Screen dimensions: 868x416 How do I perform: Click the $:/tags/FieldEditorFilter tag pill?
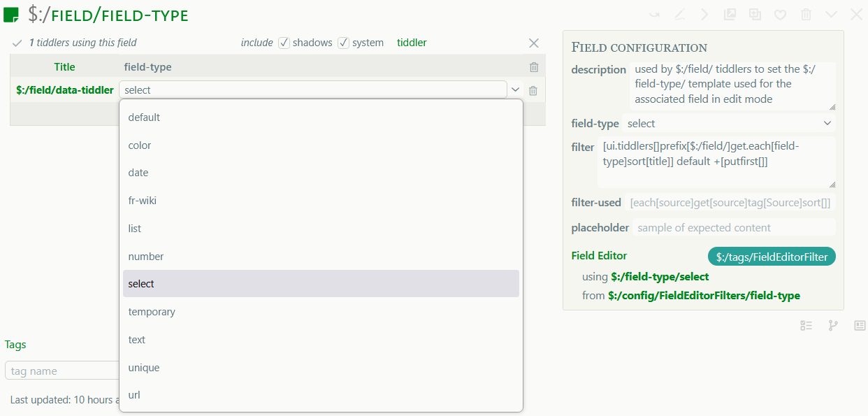coord(772,257)
